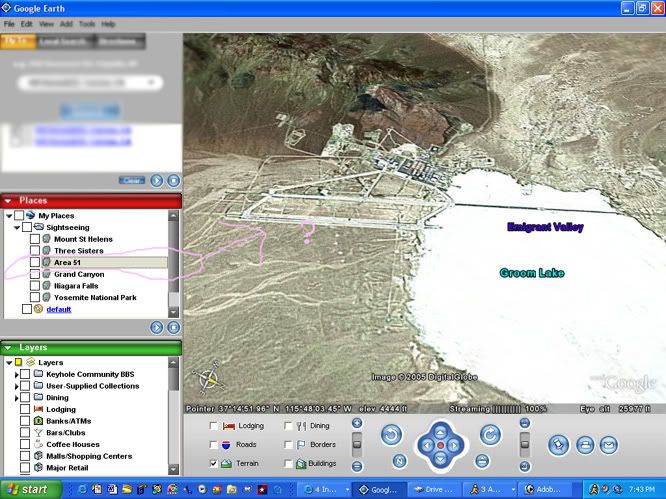Screen dimensions: 666x499
Task: Enable Dining checkbox below the map
Action: (x=288, y=426)
